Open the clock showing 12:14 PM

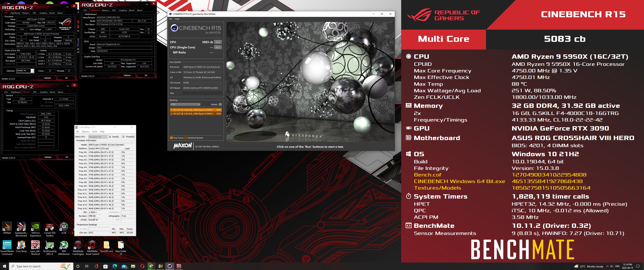click(x=627, y=266)
